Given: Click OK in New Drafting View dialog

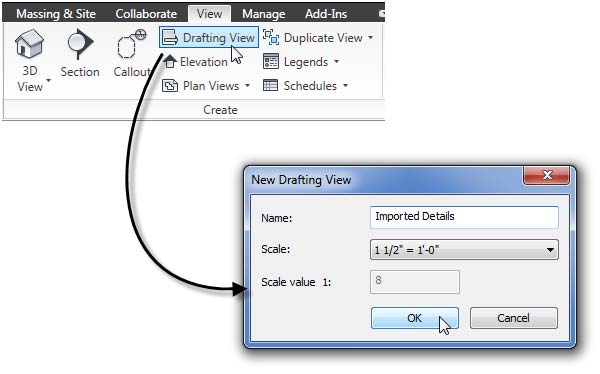Looking at the screenshot, I should click(415, 318).
